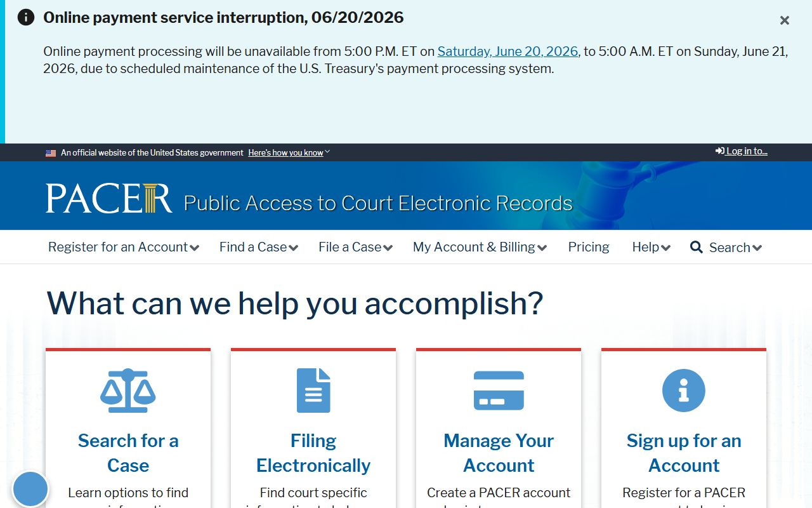Open the Manage Your Account card heading

click(499, 453)
